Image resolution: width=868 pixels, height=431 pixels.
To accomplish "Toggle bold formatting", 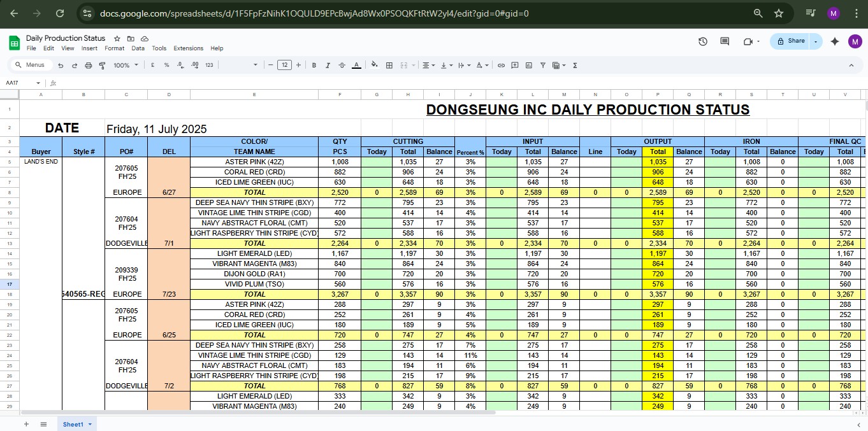I will [314, 65].
